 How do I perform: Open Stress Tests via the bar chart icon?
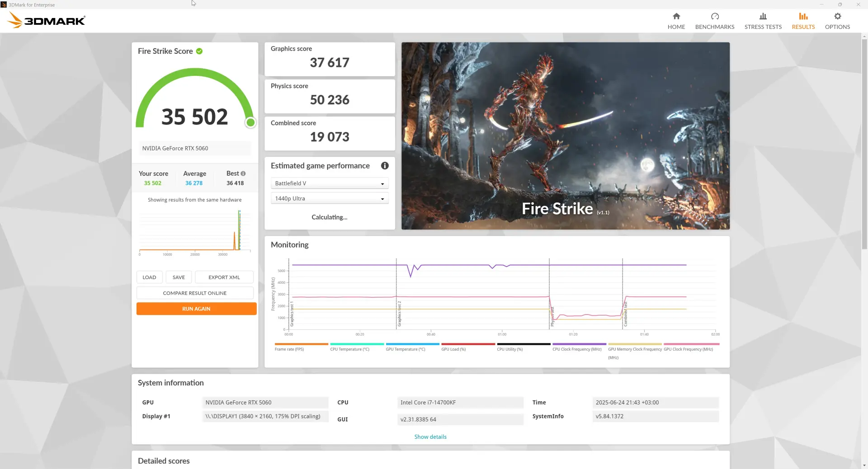pos(763,16)
